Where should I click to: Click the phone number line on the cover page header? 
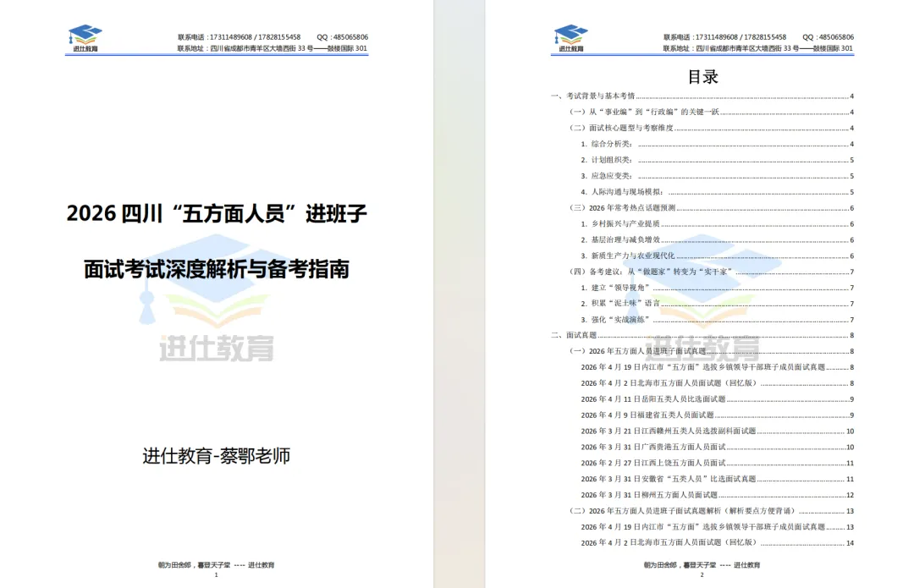[239, 36]
